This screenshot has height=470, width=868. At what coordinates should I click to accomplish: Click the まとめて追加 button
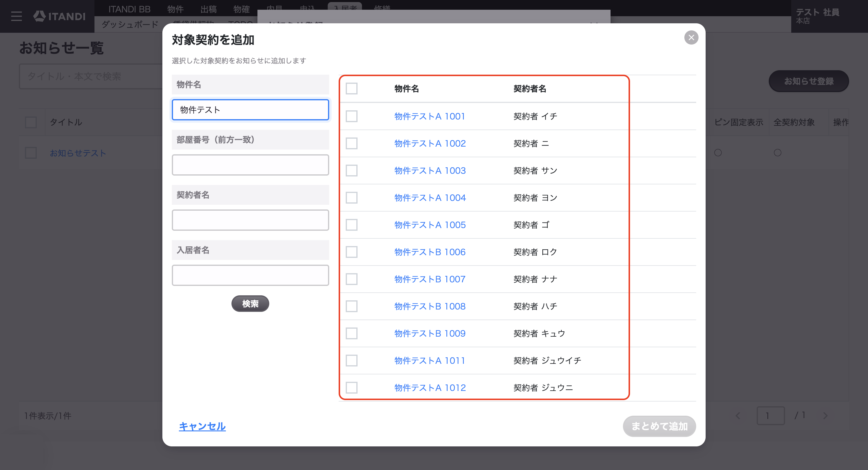(x=659, y=426)
